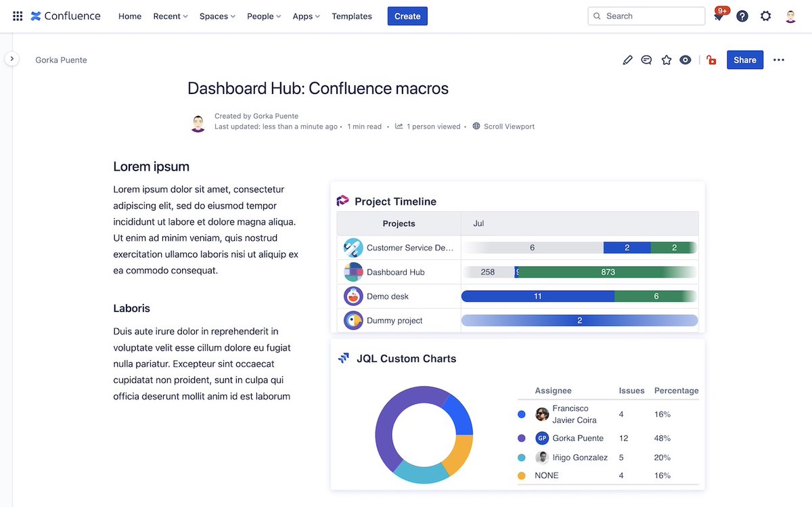Image resolution: width=812 pixels, height=507 pixels.
Task: Click Francisco Javier Coira's avatar
Action: pos(542,414)
